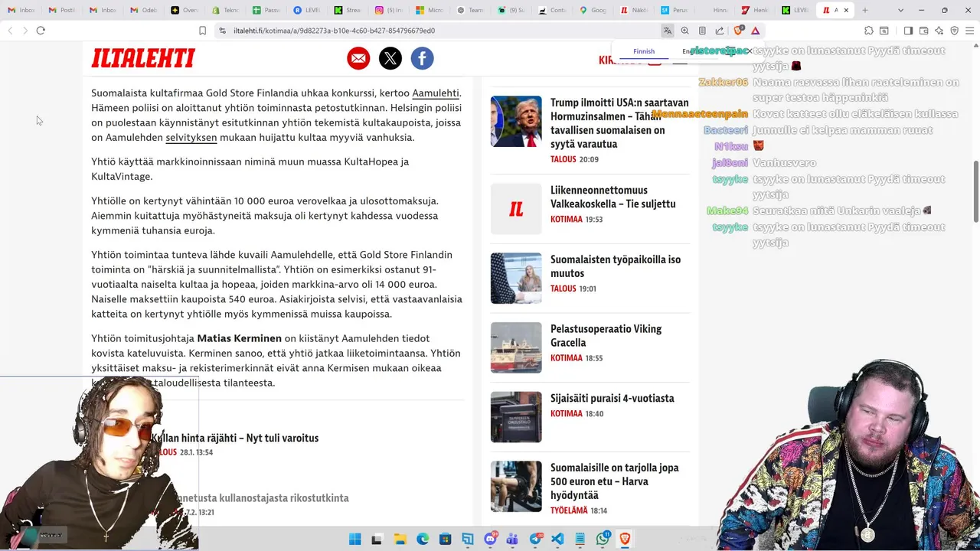Screen dimensions: 980x551
Task: Open Microsoft Teams from the taskbar
Action: click(x=512, y=539)
